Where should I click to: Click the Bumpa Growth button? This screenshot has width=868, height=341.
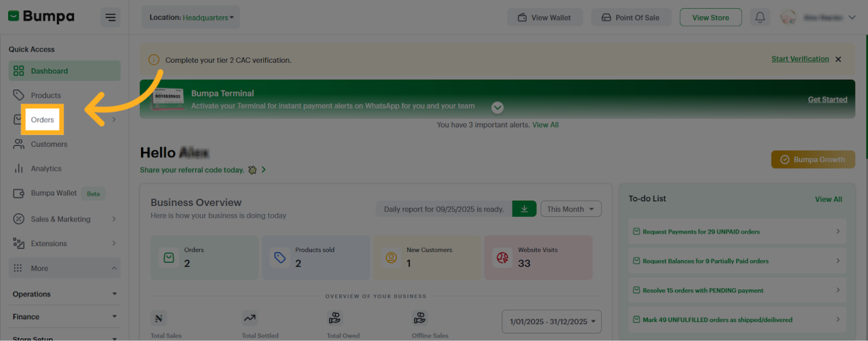[x=813, y=159]
